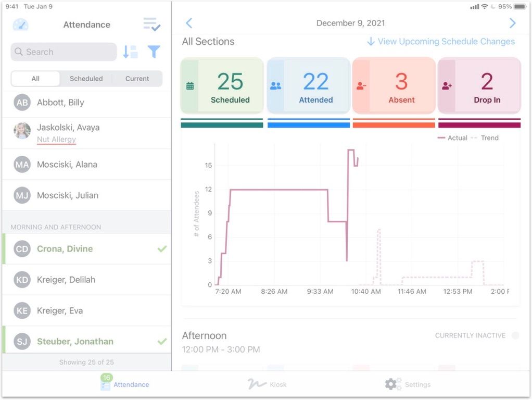
Task: Switch to the Settings tab
Action: pos(408,384)
